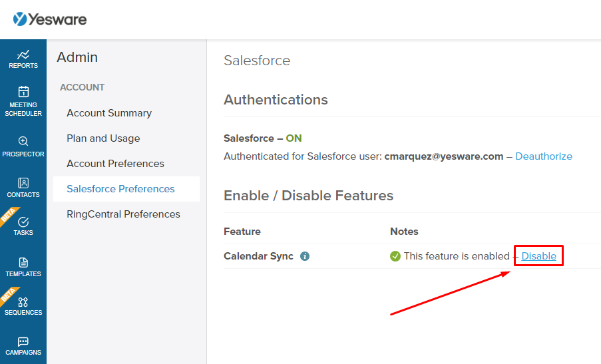Click the 'Salesforce – ON' status text
This screenshot has width=601, height=364.
click(x=262, y=138)
